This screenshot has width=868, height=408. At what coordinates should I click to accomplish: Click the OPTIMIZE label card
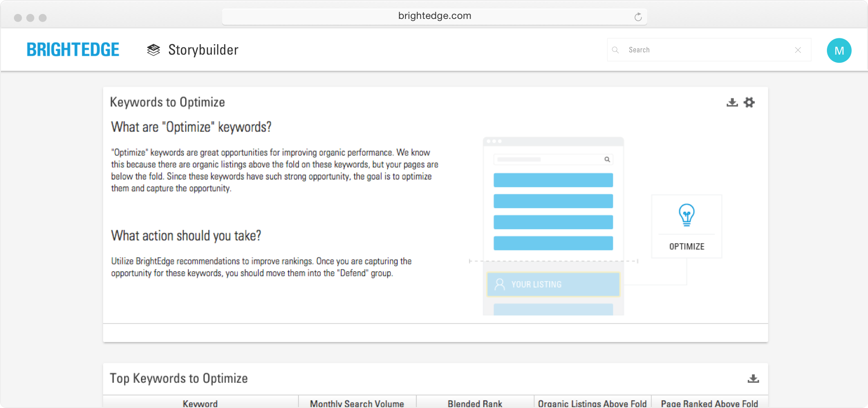click(686, 246)
